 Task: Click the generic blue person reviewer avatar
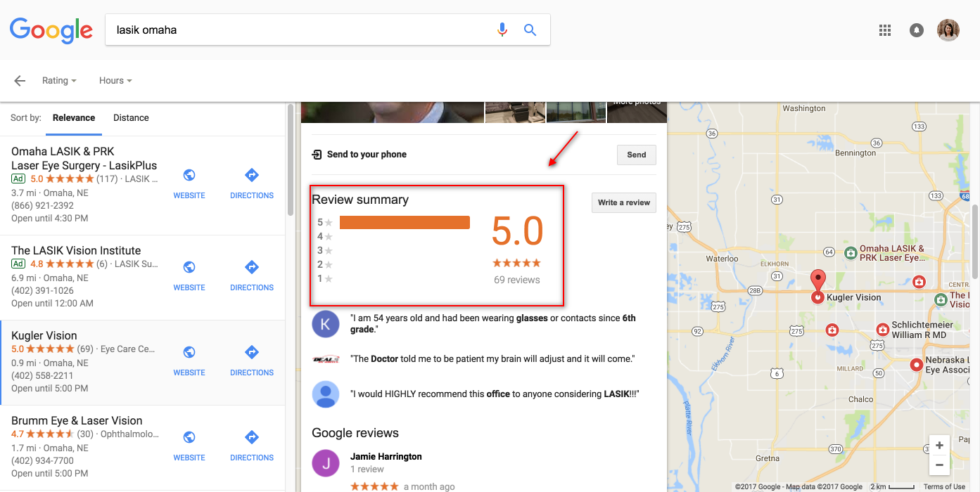point(325,394)
